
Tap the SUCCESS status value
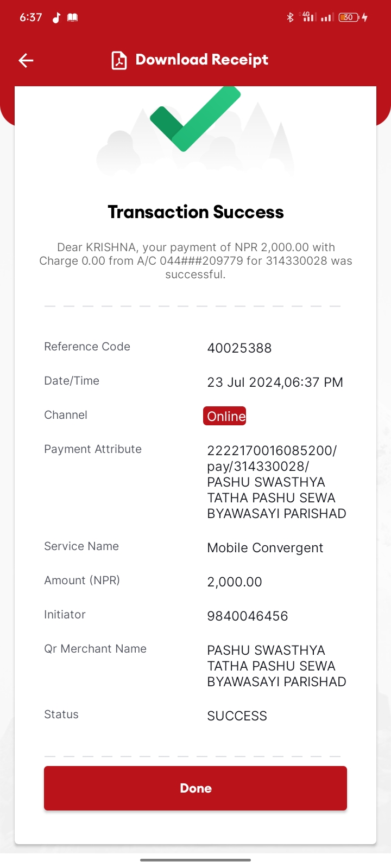237,716
